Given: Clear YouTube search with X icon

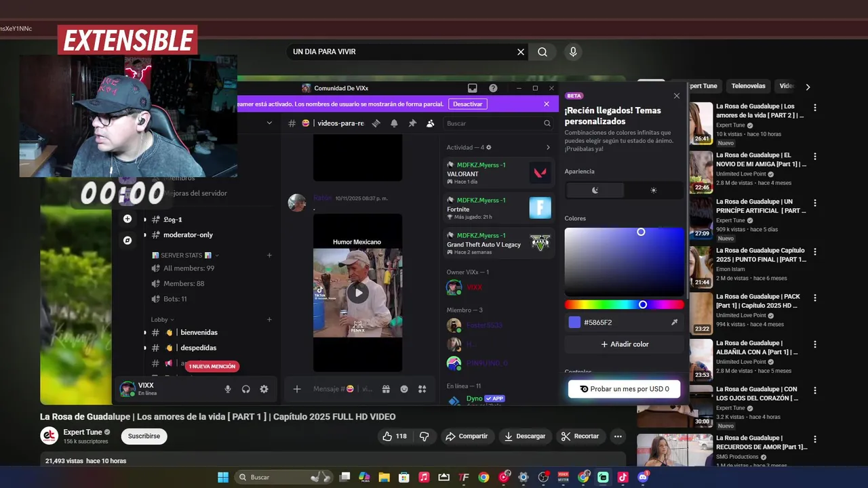Looking at the screenshot, I should pos(521,52).
